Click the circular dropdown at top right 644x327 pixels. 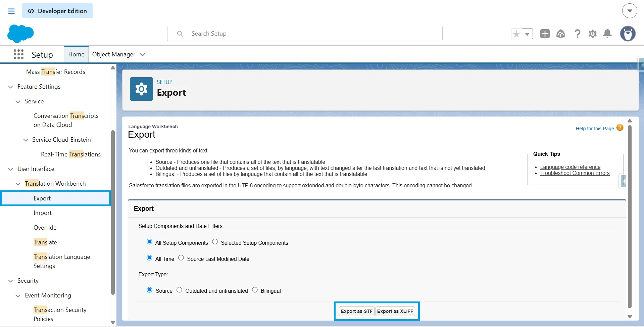(630, 11)
